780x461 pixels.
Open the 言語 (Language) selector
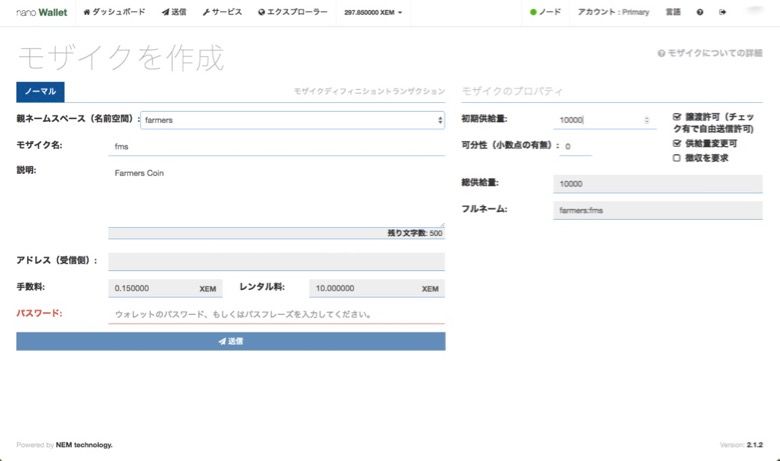[673, 12]
